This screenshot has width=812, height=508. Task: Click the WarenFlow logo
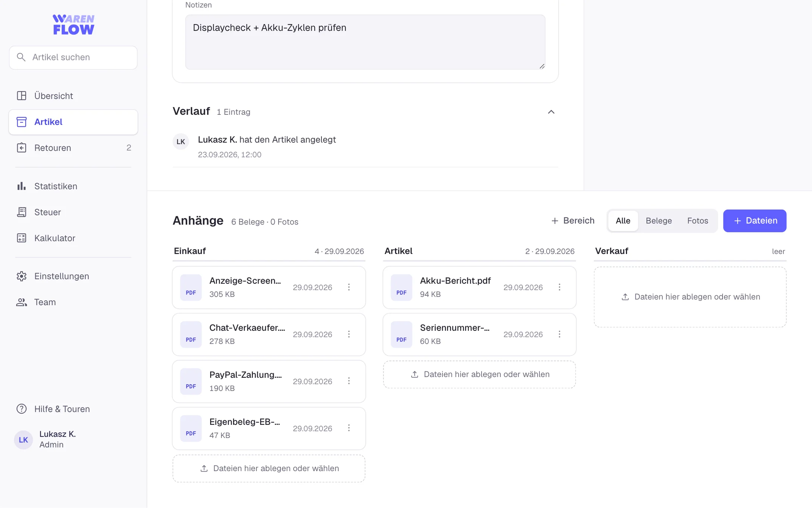pyautogui.click(x=74, y=25)
